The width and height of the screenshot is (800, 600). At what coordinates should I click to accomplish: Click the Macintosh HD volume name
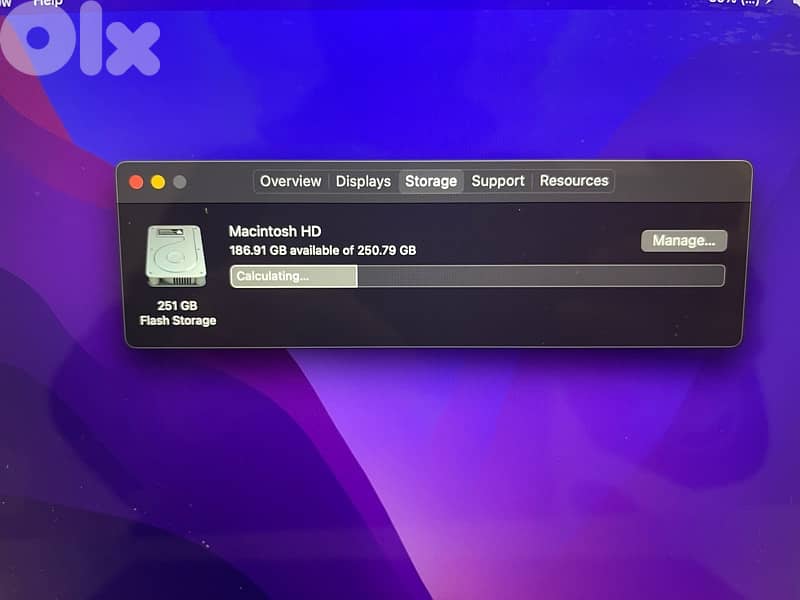tap(275, 231)
